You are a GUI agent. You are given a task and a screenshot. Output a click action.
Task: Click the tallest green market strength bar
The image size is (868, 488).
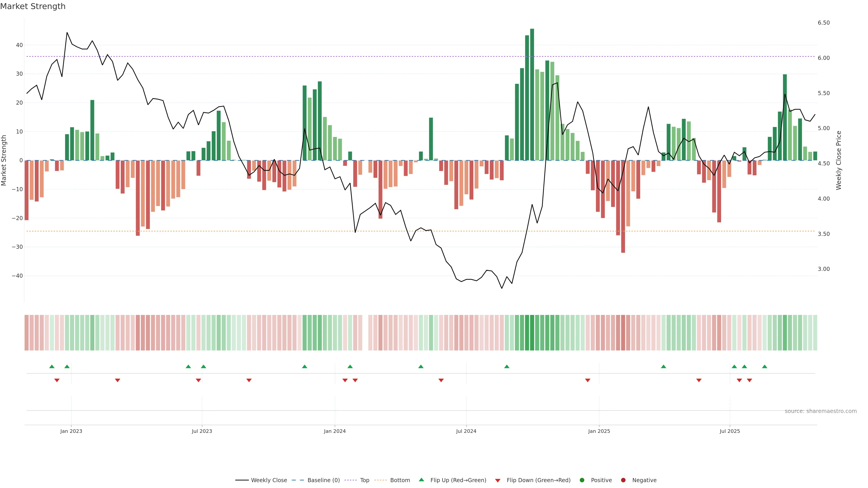[532, 94]
